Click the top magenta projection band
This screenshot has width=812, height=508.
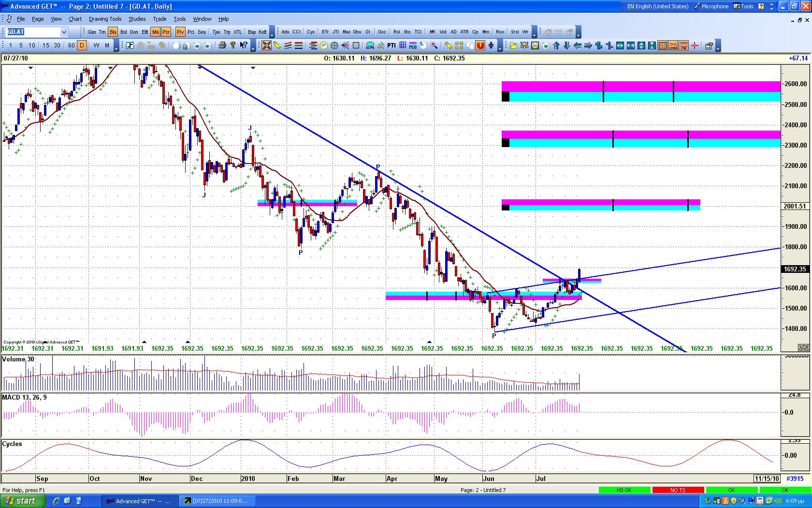(x=640, y=86)
